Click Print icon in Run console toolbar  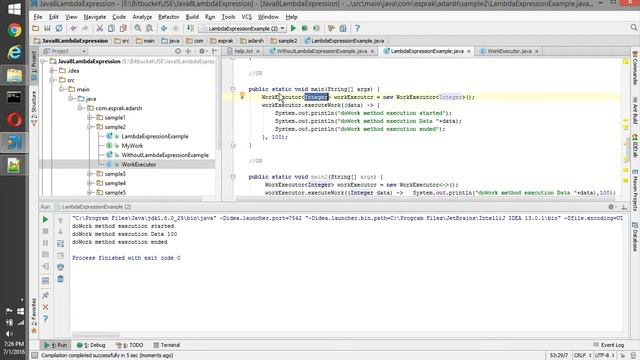(x=60, y=267)
